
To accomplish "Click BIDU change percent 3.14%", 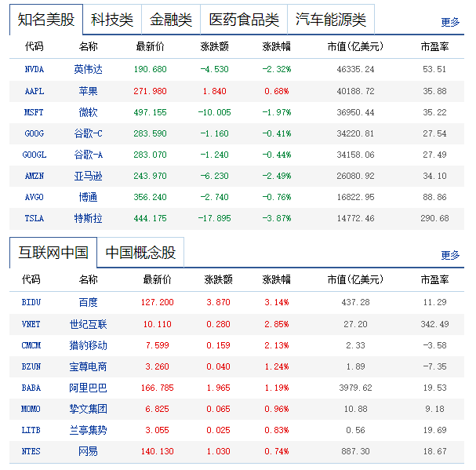I will coord(277,303).
